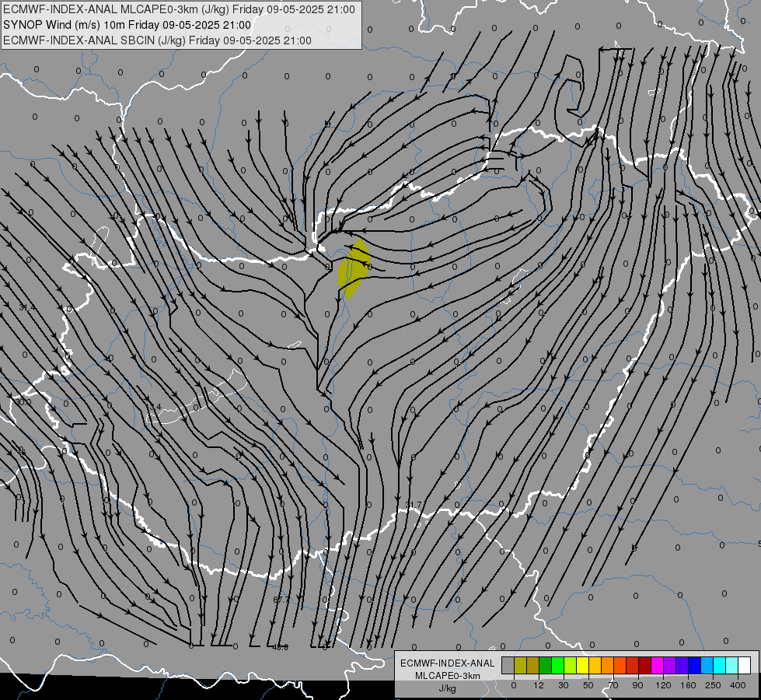The width and height of the screenshot is (761, 700).
Task: Select the red-orange legend swatch after 70
Action: [x=620, y=665]
